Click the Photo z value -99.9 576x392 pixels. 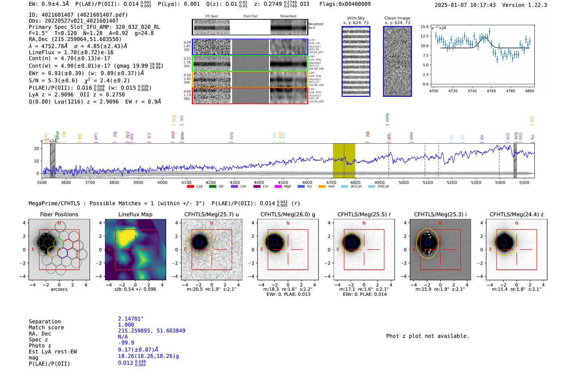[x=126, y=343]
